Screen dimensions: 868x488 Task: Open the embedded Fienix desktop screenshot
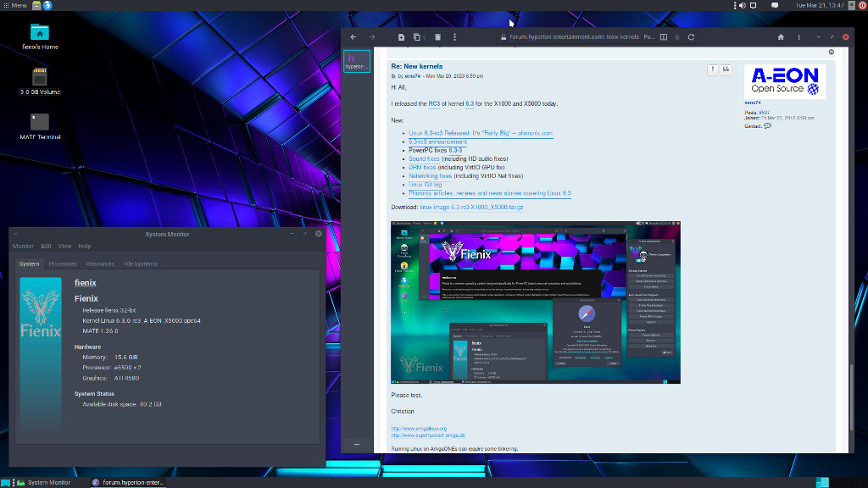coord(536,302)
